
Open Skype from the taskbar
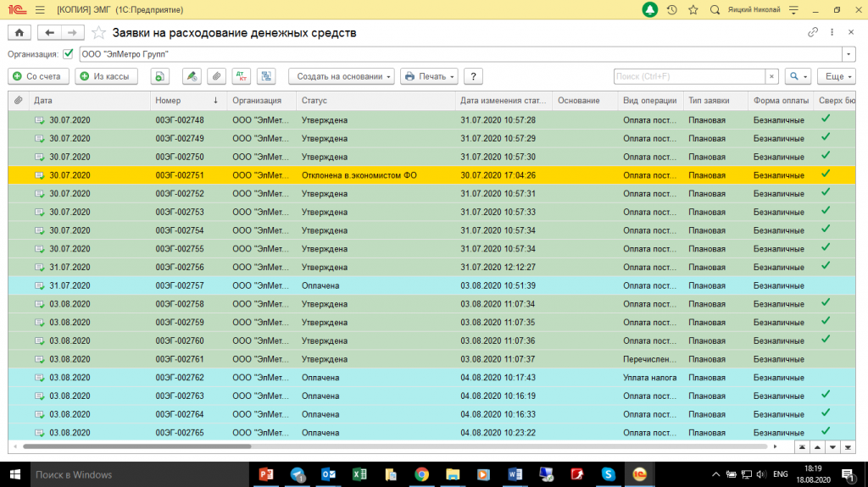tap(608, 474)
